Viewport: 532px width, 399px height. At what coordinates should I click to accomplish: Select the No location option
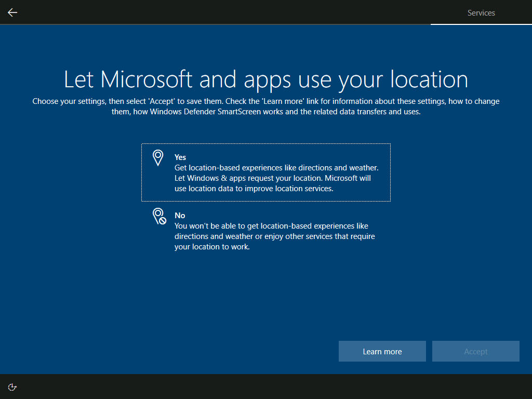coord(266,231)
